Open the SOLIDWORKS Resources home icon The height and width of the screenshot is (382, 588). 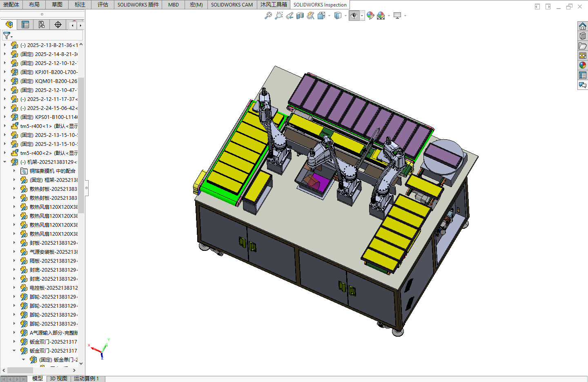click(x=583, y=26)
